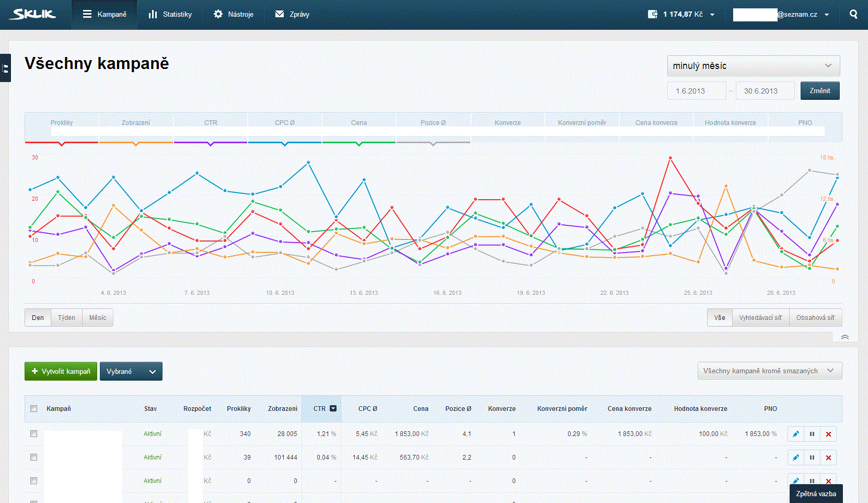This screenshot has width=868, height=503.
Task: Expand the 'Vybrané' actions dropdown
Action: pyautogui.click(x=131, y=371)
